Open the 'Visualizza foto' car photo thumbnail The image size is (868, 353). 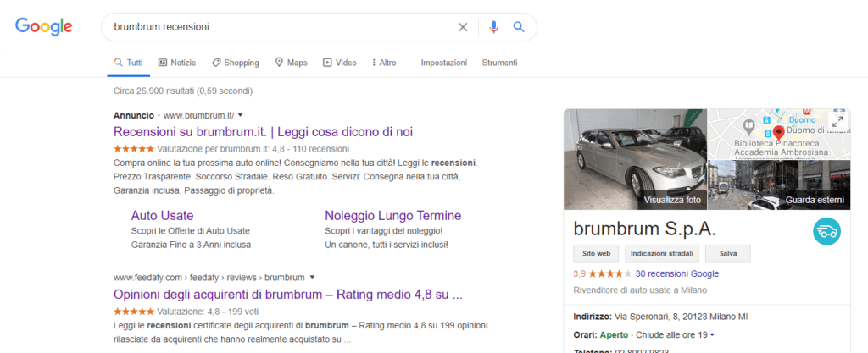636,159
